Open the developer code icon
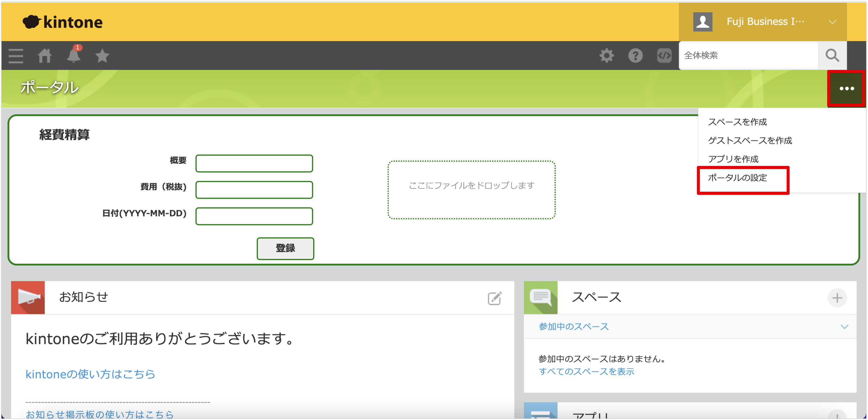868x420 pixels. 664,55
